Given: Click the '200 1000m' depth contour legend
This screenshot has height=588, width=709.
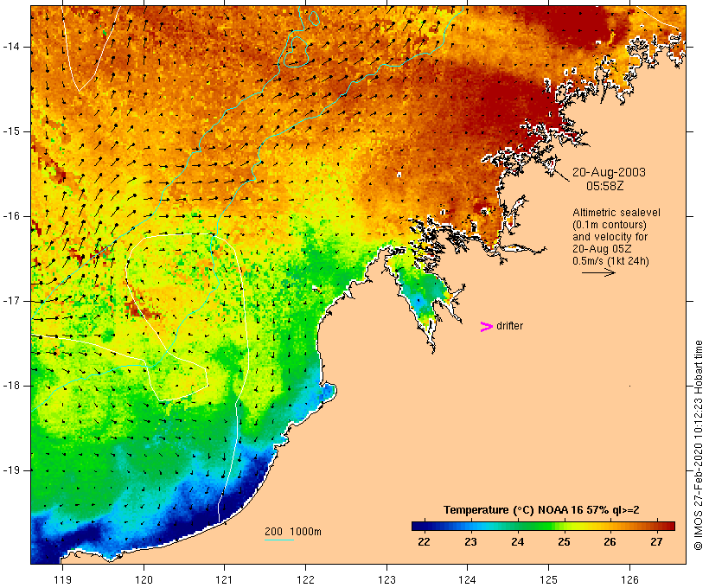Looking at the screenshot, I should pos(293,532).
